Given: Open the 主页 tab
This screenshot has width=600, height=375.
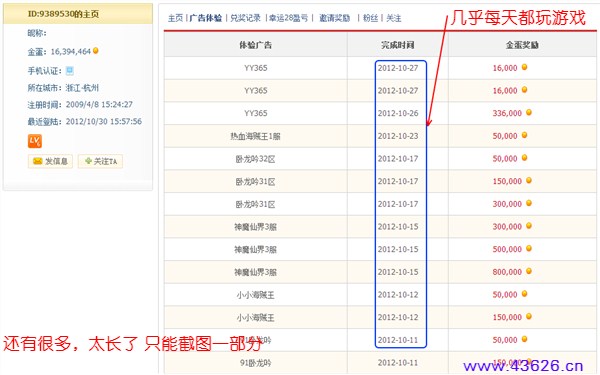Looking at the screenshot, I should [176, 18].
